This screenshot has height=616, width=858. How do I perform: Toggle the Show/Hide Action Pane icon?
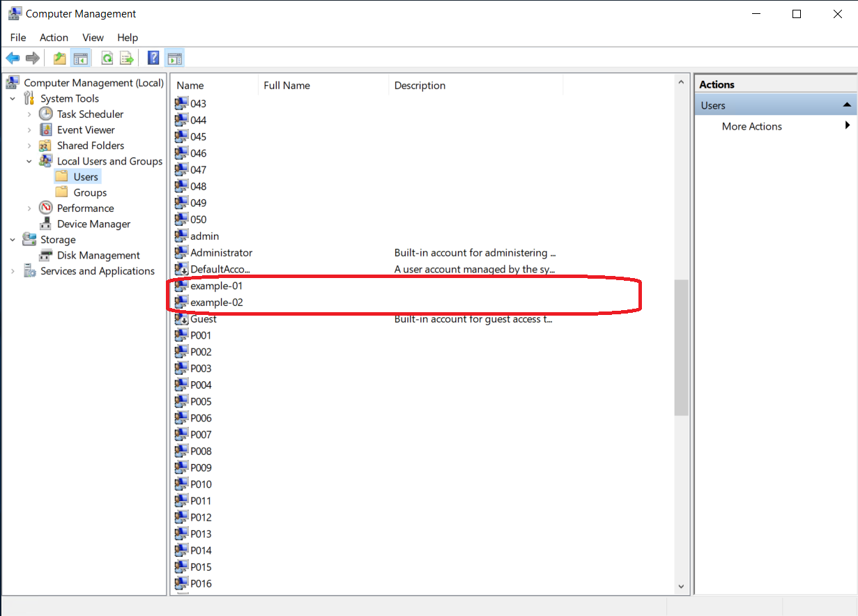coord(174,57)
